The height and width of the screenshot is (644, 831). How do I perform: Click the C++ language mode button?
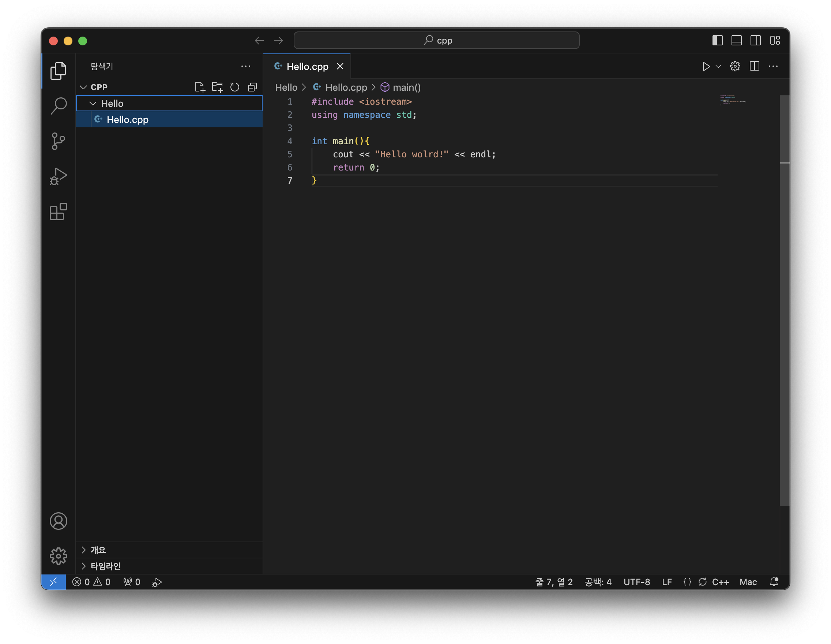pyautogui.click(x=720, y=582)
